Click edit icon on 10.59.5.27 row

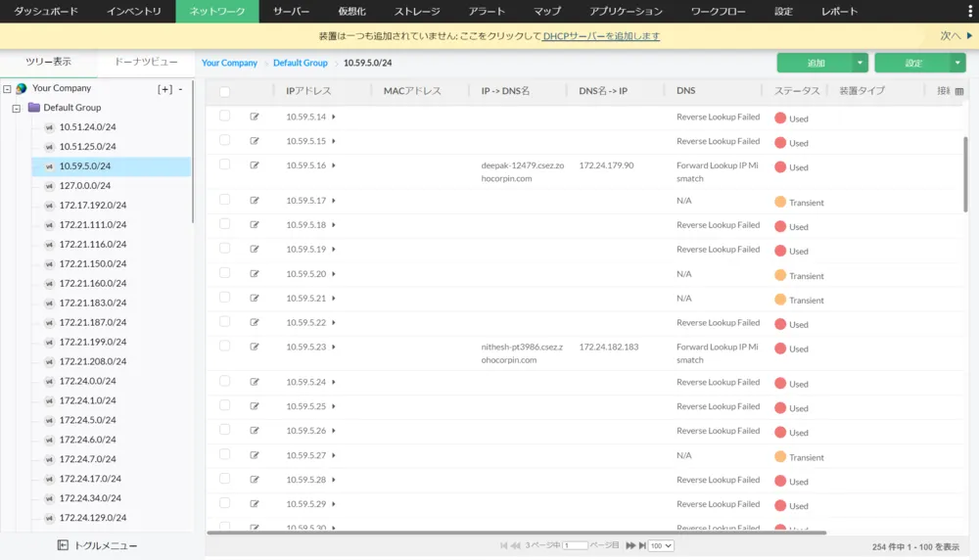pos(255,455)
